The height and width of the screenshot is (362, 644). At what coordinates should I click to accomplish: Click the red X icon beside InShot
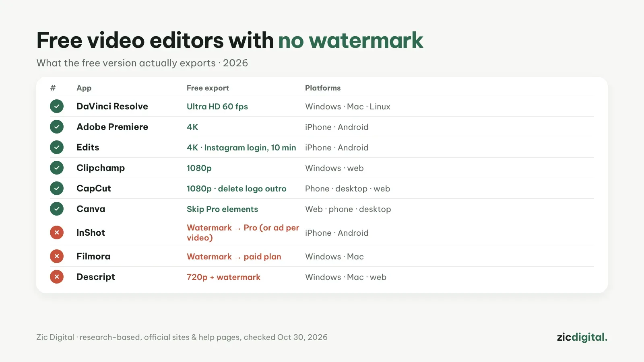click(57, 232)
